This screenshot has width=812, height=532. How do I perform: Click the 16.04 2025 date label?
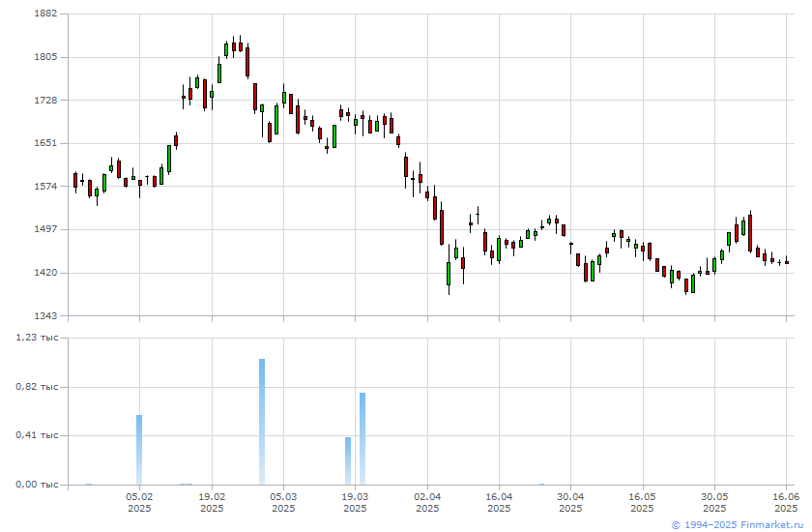click(499, 502)
